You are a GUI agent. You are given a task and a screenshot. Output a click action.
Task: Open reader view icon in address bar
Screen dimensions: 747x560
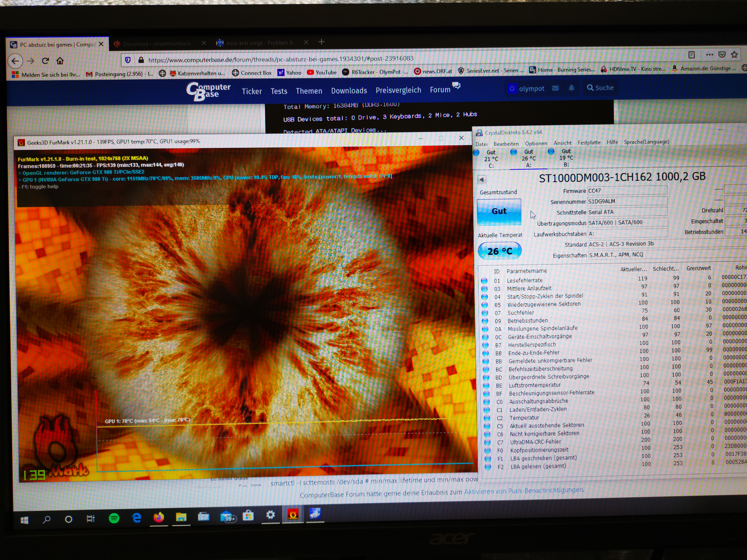click(x=691, y=55)
